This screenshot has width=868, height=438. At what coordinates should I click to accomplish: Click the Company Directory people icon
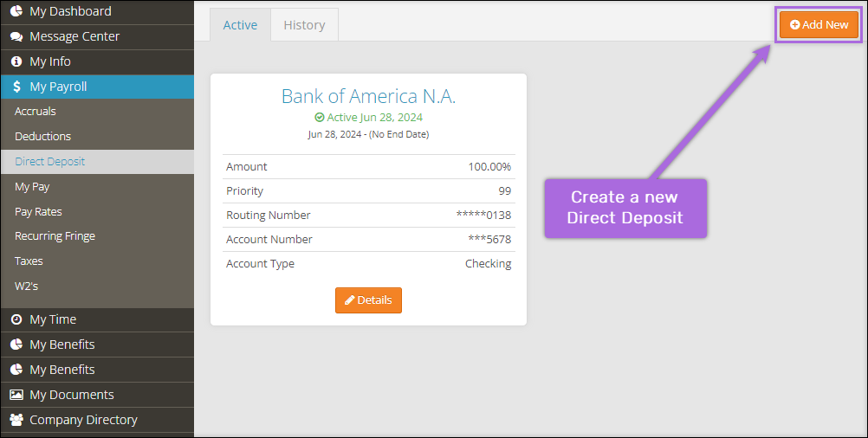(16, 420)
